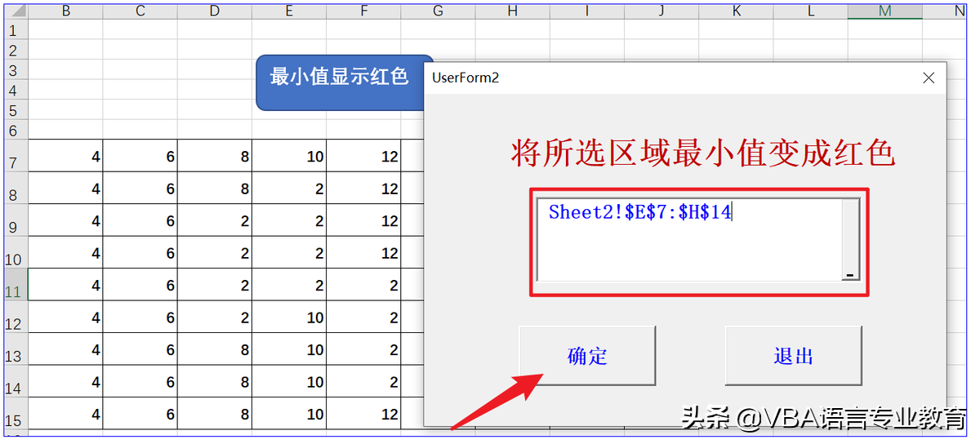Select cell F13 containing 2
The width and height of the screenshot is (980, 444).
point(363,349)
